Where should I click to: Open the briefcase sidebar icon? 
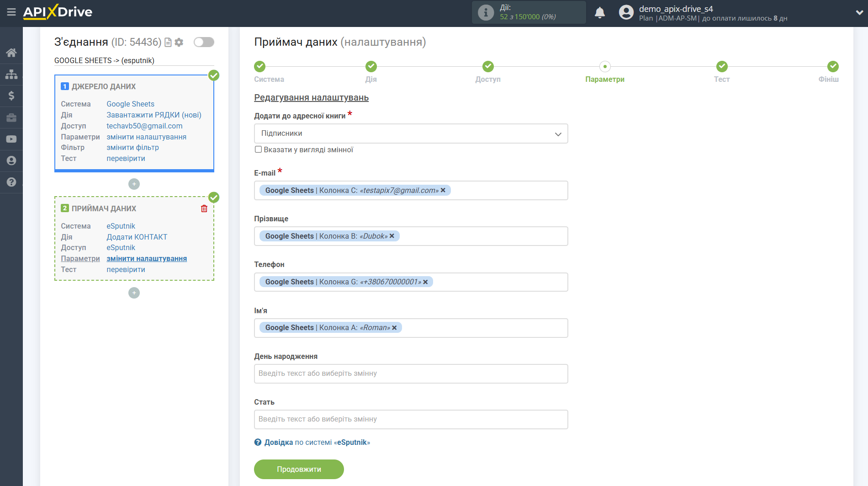pyautogui.click(x=11, y=117)
